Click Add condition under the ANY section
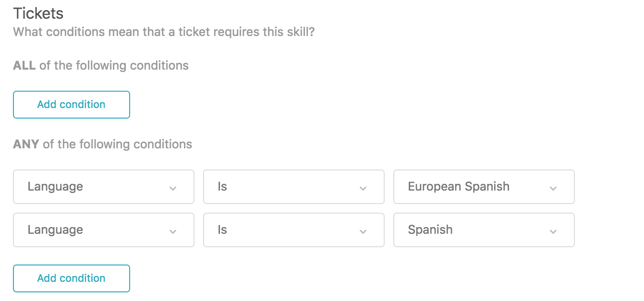Image resolution: width=644 pixels, height=301 pixels. tap(71, 278)
